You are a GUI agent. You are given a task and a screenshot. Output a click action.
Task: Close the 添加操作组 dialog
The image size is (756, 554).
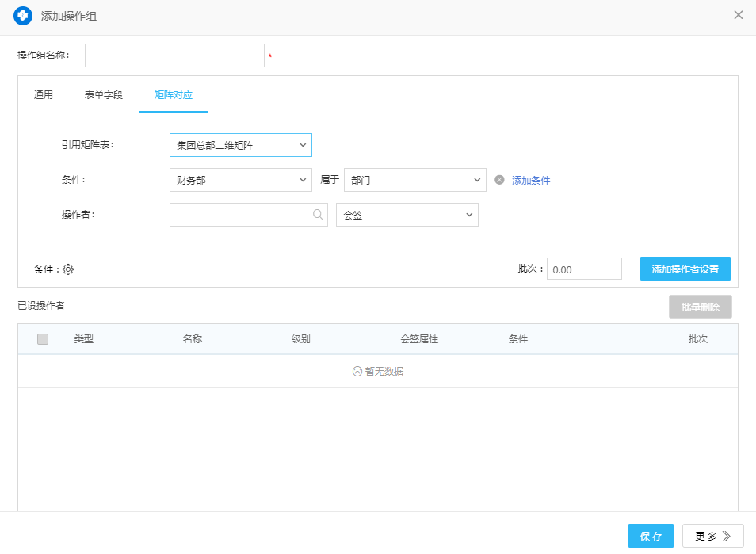pyautogui.click(x=739, y=15)
